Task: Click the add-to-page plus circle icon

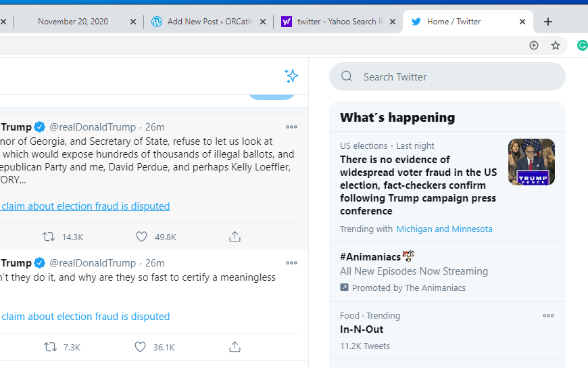Action: tap(534, 45)
